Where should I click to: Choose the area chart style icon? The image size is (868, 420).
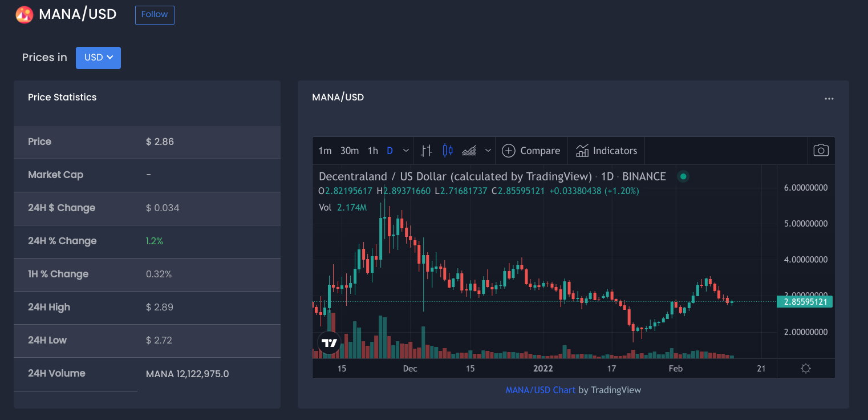click(469, 151)
